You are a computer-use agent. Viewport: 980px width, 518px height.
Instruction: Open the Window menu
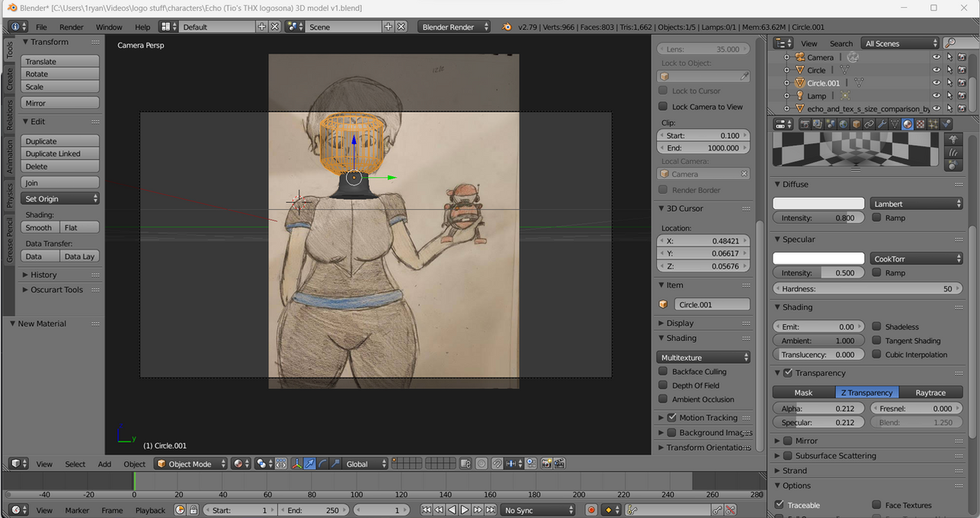pyautogui.click(x=109, y=27)
